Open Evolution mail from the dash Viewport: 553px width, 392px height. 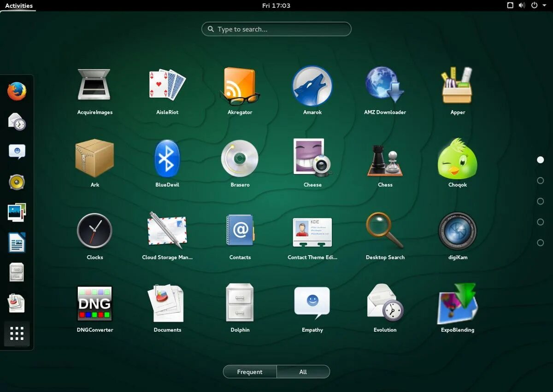tap(17, 122)
